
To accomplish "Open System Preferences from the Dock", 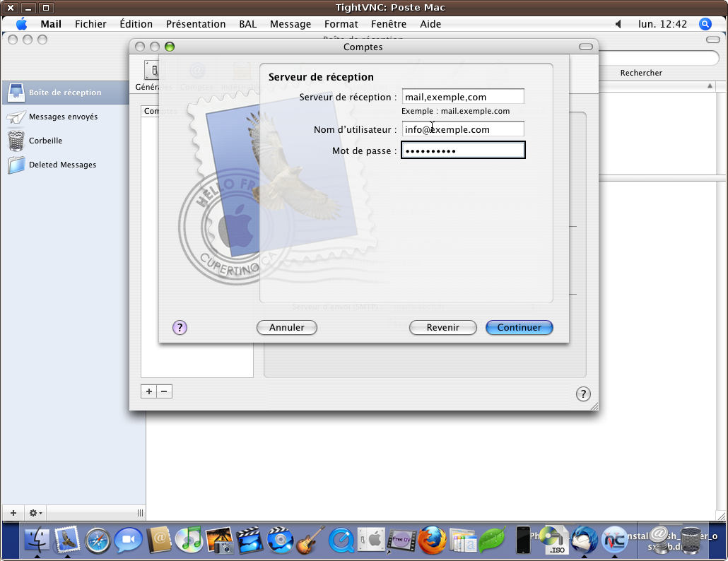I will [372, 540].
